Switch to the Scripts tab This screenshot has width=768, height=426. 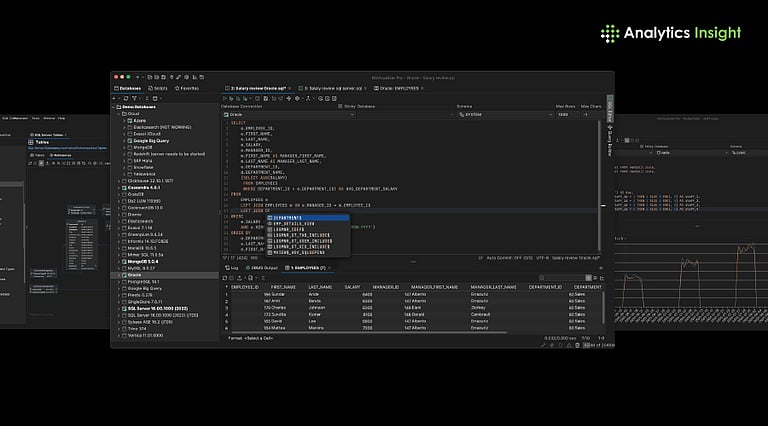[x=158, y=89]
